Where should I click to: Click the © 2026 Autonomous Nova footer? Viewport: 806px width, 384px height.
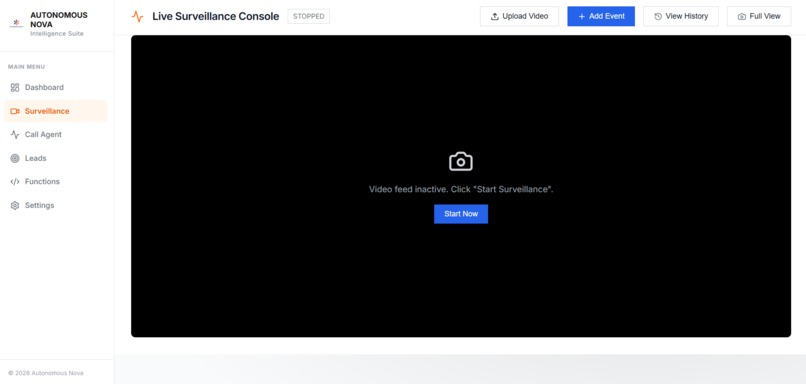[x=45, y=373]
